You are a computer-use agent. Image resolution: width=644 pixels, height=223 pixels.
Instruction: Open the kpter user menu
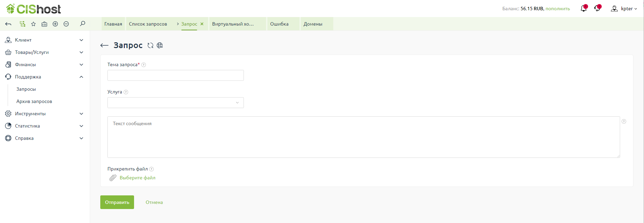(624, 9)
